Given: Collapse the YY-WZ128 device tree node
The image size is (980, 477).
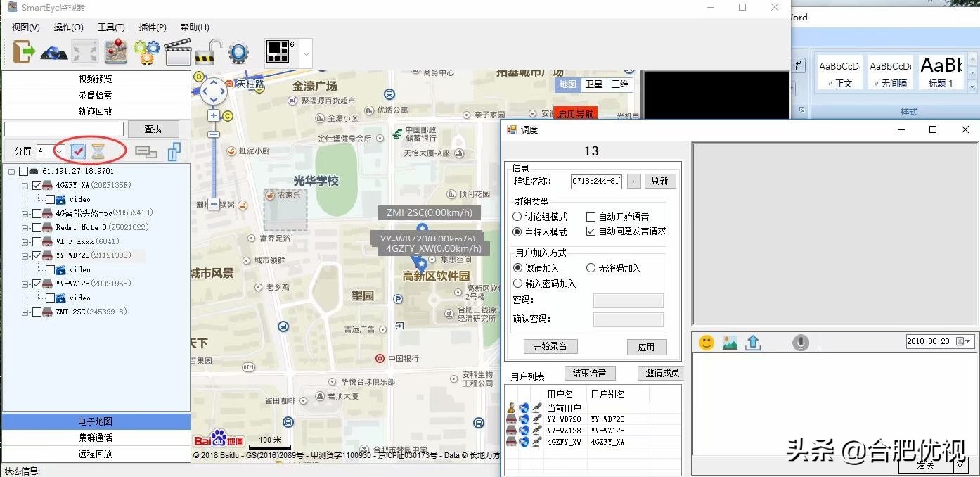Looking at the screenshot, I should 24,284.
